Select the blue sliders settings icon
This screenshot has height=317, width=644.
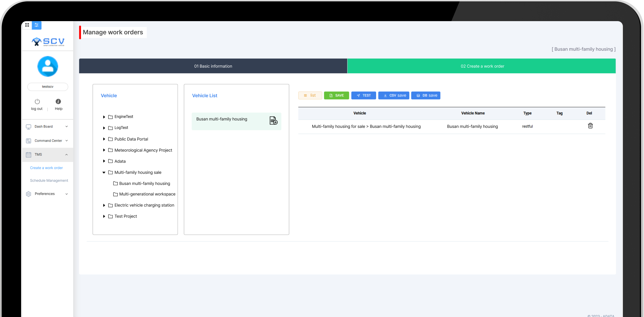coord(37,25)
